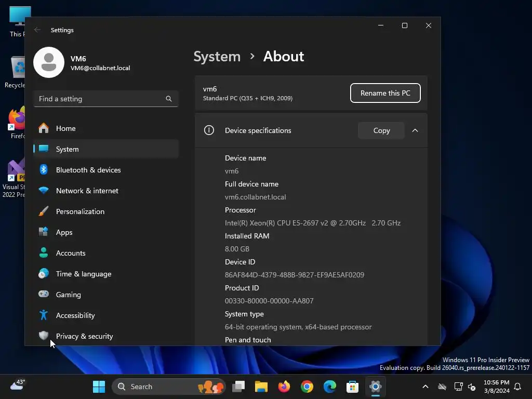Image resolution: width=532 pixels, height=399 pixels.
Task: Open Microsoft Store from the taskbar
Action: pos(353,387)
